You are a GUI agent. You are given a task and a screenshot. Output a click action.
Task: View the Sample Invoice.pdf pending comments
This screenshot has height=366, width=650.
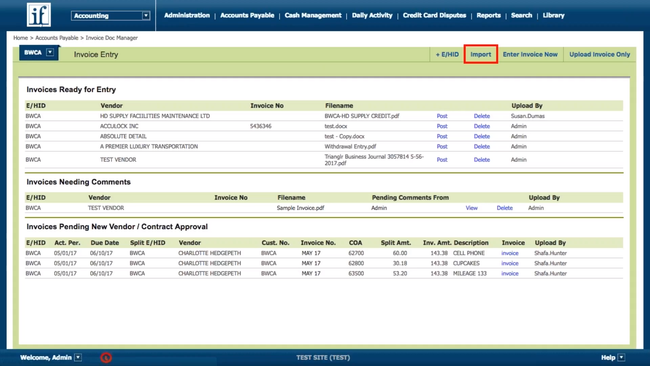[471, 208]
